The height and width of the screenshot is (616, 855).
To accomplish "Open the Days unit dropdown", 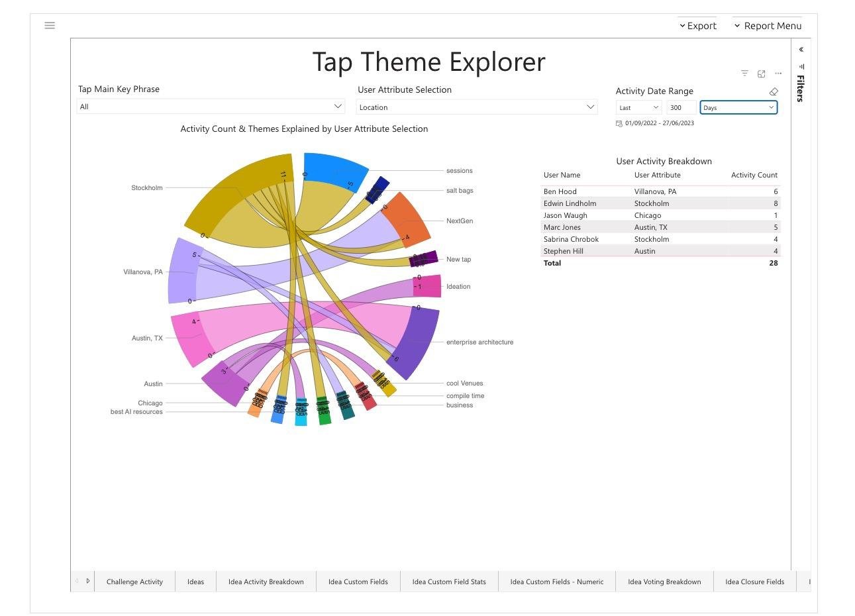I will (738, 107).
